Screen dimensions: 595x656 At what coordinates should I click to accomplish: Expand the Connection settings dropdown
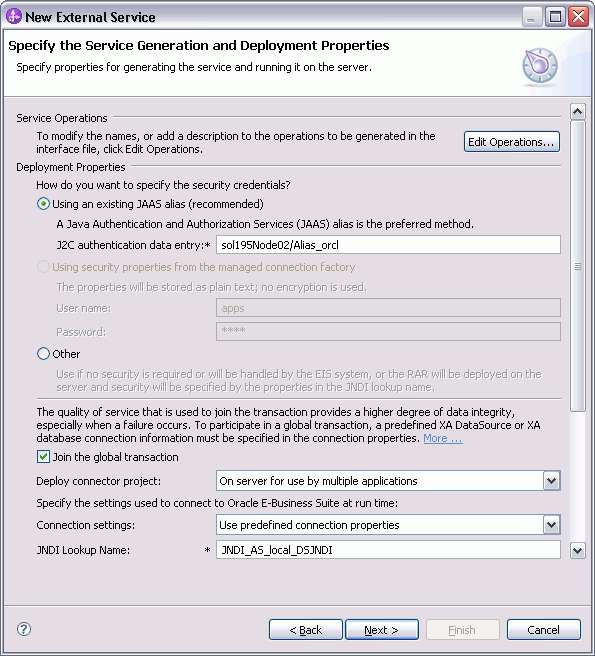[x=551, y=525]
